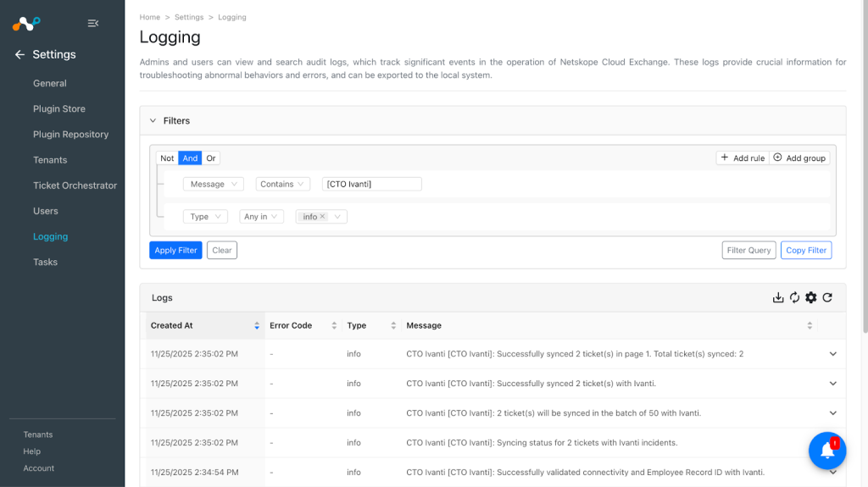
Task: Open the info values dropdown
Action: coord(337,216)
